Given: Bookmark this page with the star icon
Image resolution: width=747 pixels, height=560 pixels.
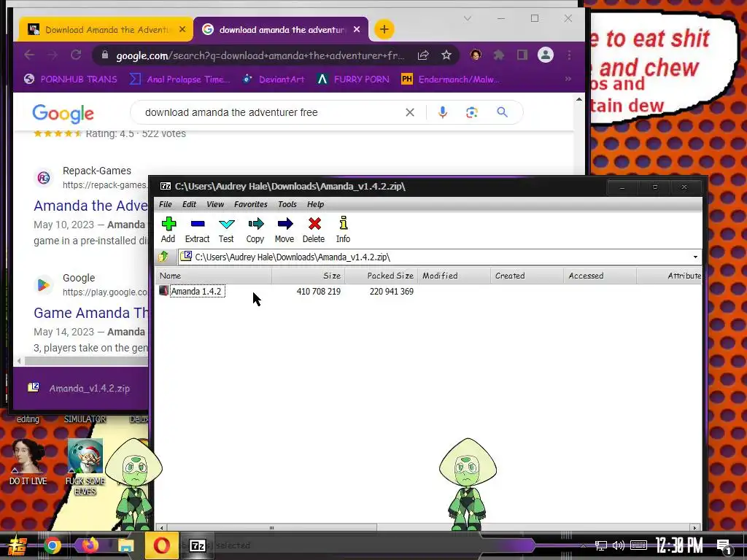Looking at the screenshot, I should pos(446,55).
